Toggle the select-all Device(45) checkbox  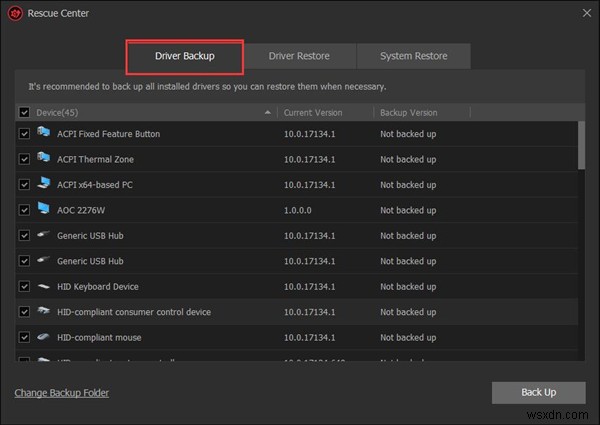(24, 113)
